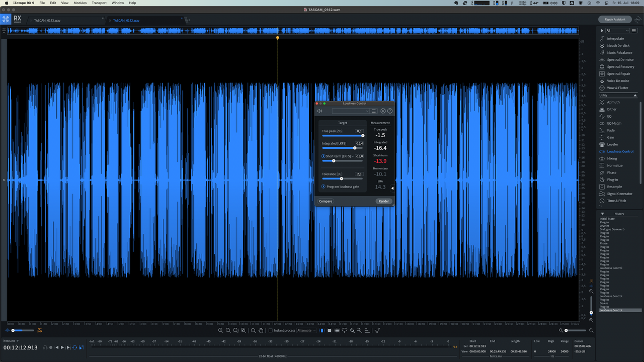The image size is (644, 362).
Task: Open the Transport menu
Action: (x=99, y=3)
